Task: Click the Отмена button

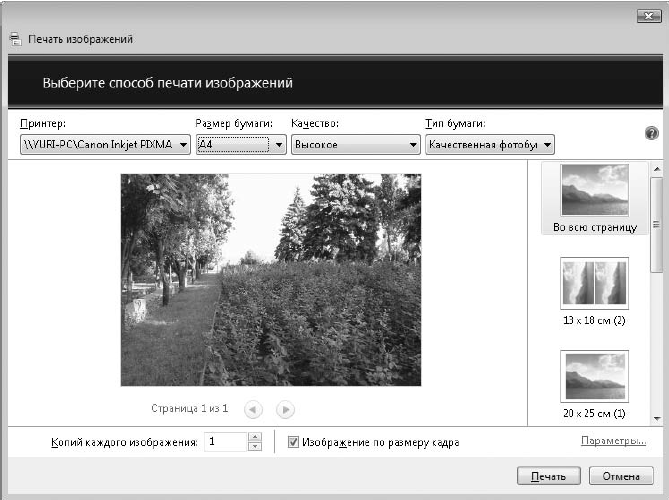Action: (621, 476)
